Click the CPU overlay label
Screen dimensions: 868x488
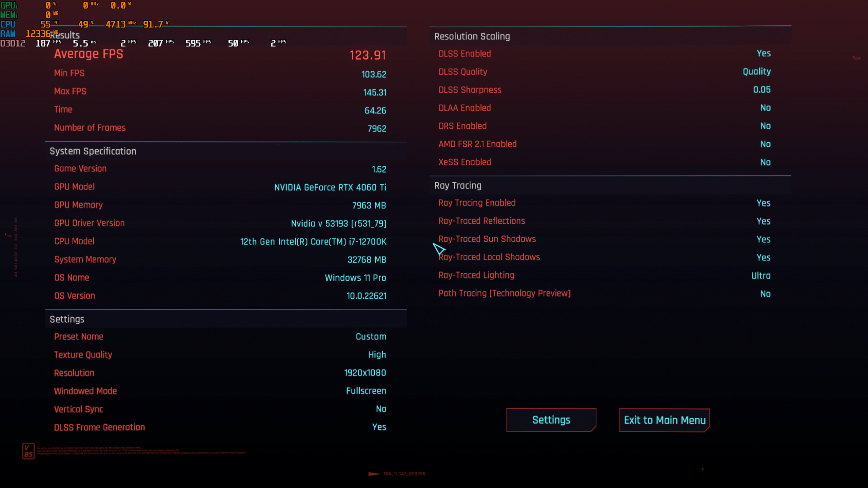[x=8, y=24]
